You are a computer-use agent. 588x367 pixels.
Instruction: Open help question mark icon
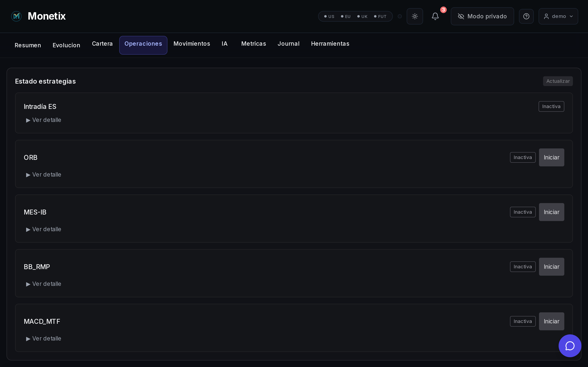(526, 16)
